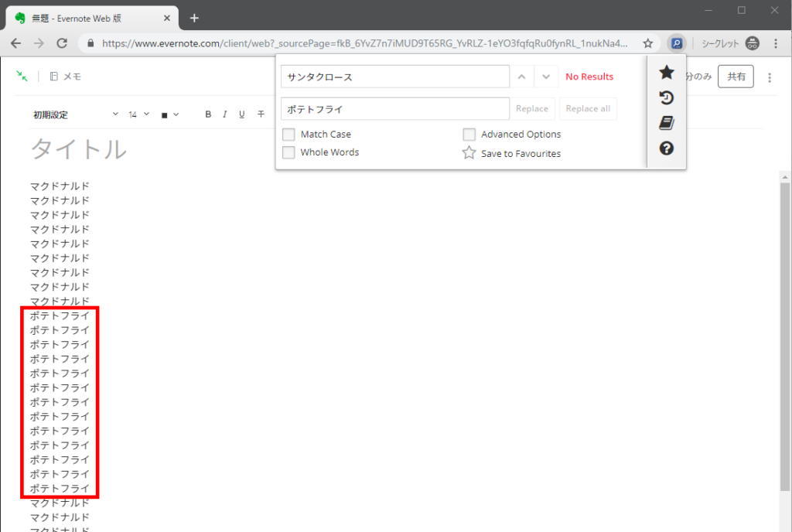Viewport: 792px width, 532px height.
Task: Apply strikethrough formatting
Action: click(x=261, y=114)
